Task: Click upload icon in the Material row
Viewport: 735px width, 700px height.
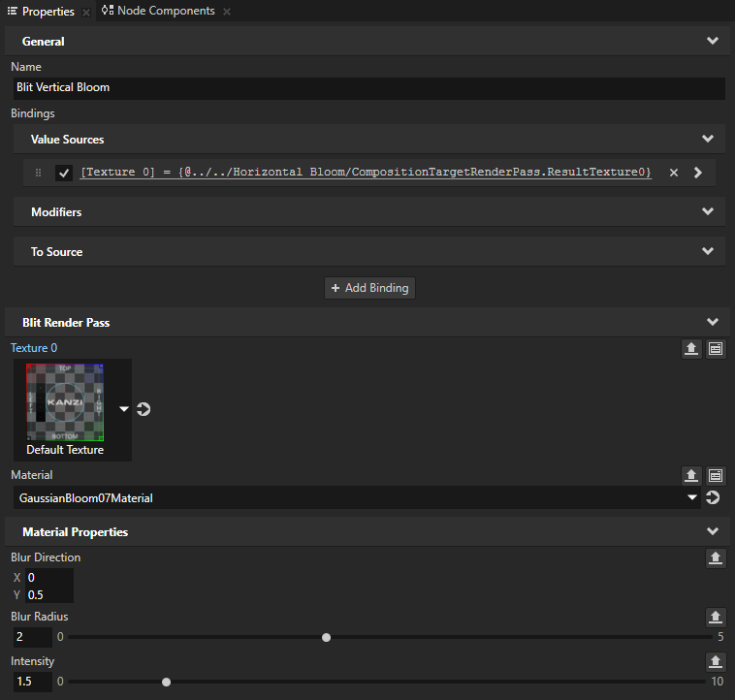Action: point(691,475)
